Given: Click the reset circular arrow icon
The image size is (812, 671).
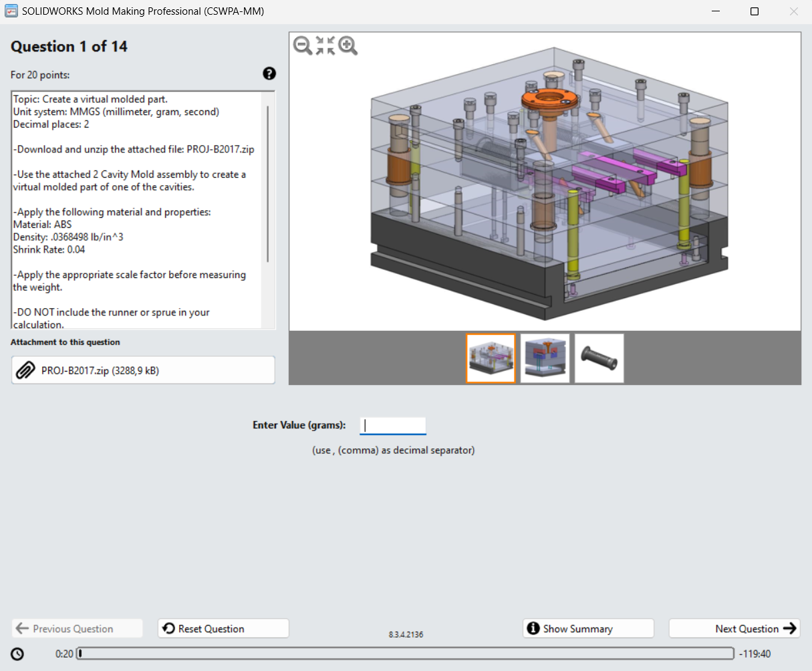Looking at the screenshot, I should [x=170, y=628].
